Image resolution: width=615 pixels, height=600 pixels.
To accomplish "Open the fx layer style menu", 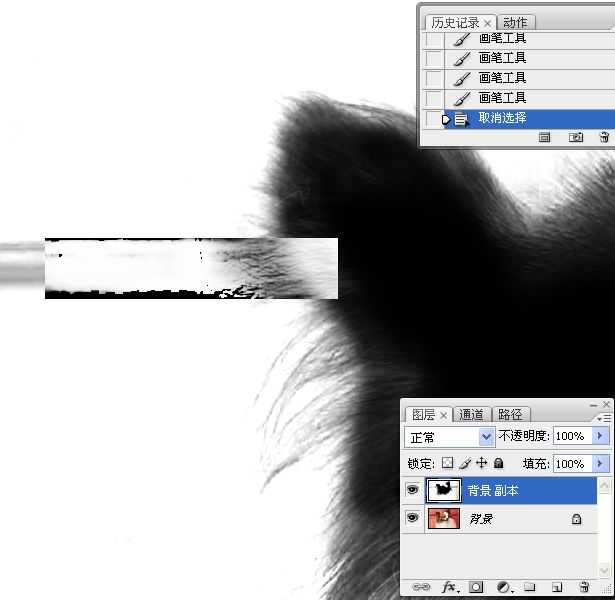I will (x=449, y=587).
